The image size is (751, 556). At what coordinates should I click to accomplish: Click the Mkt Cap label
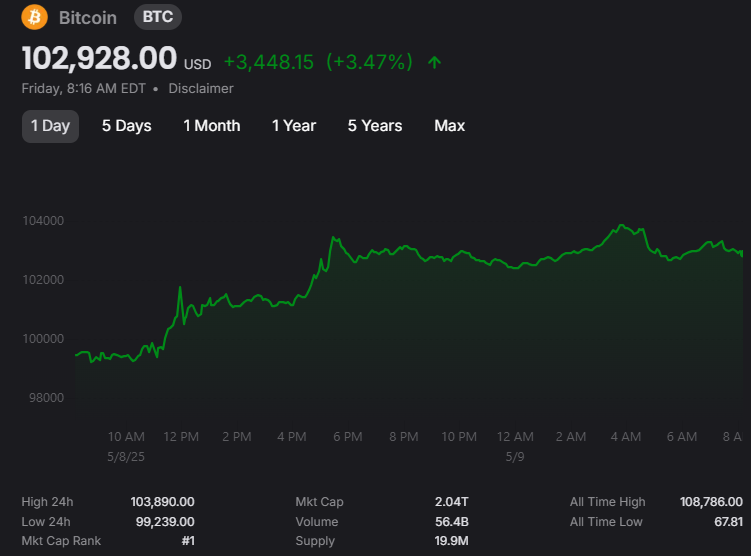point(319,502)
